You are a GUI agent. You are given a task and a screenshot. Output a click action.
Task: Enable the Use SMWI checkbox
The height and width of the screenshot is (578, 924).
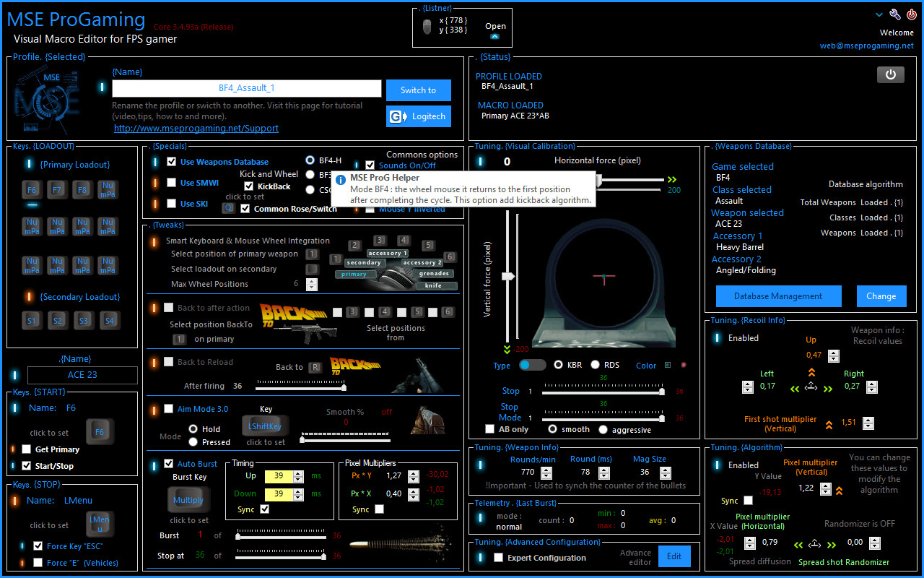tap(172, 183)
